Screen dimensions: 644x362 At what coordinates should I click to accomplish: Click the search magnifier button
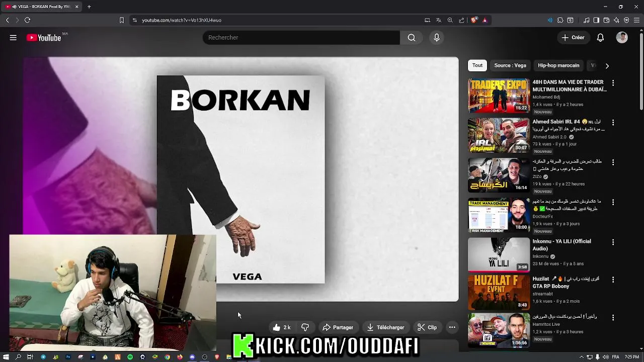412,38
